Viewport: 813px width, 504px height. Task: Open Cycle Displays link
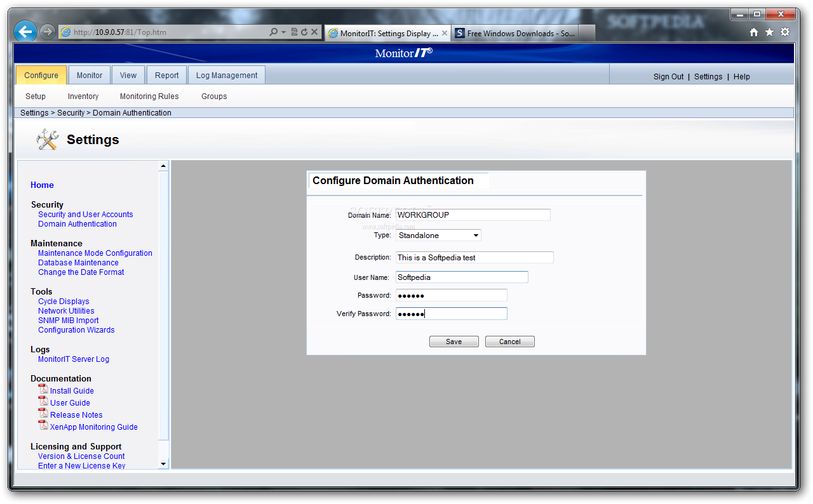[x=64, y=302]
